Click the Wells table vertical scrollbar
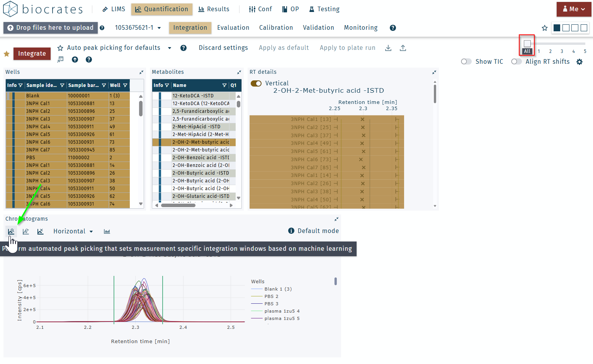 click(141, 109)
